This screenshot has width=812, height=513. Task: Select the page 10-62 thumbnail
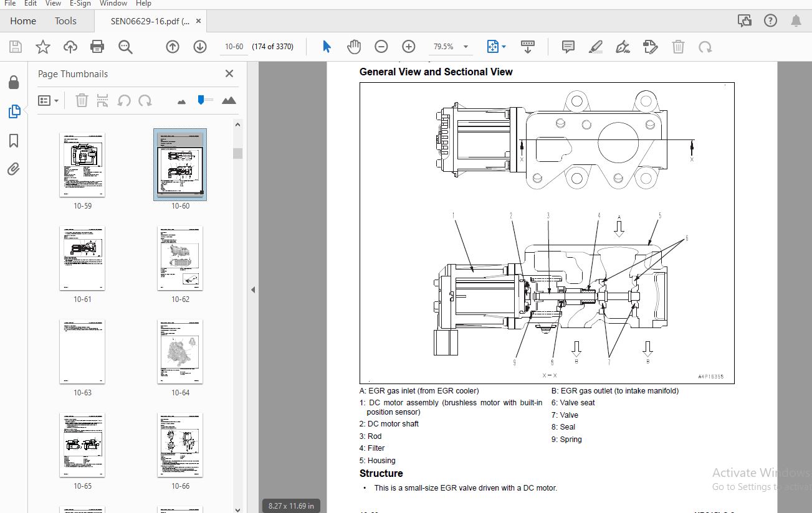(x=180, y=258)
